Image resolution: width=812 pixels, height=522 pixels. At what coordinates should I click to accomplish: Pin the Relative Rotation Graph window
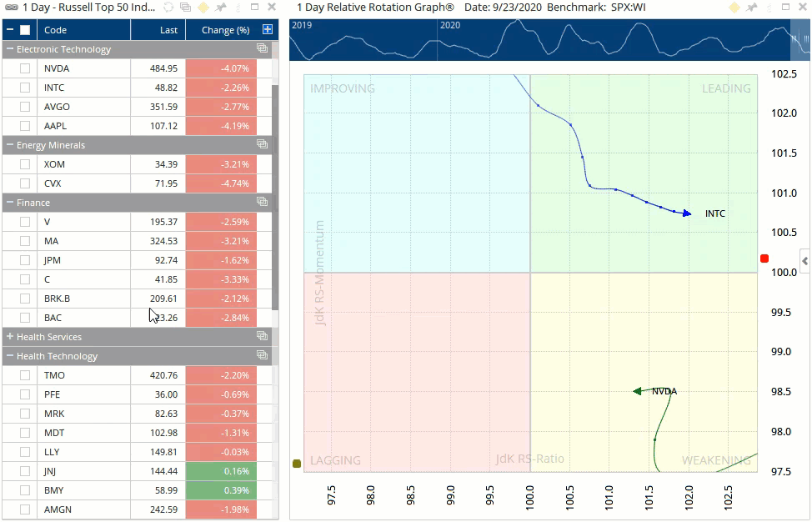(x=751, y=8)
